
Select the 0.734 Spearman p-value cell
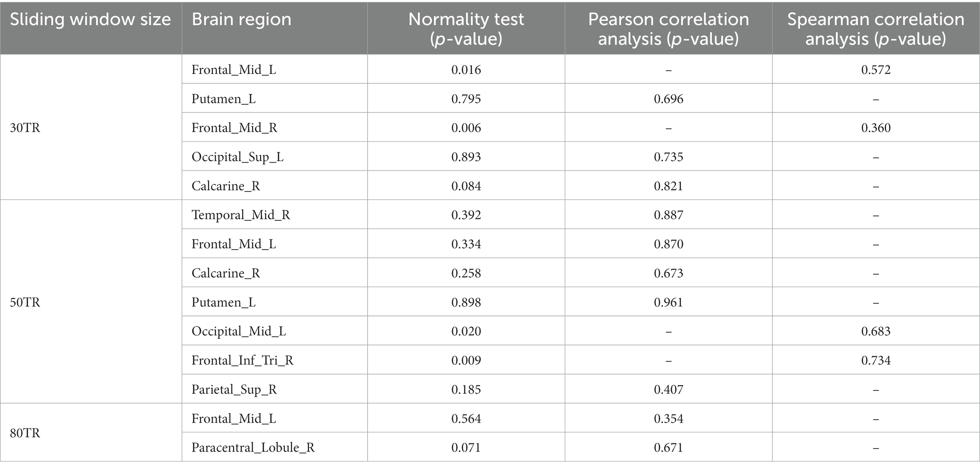point(876,361)
